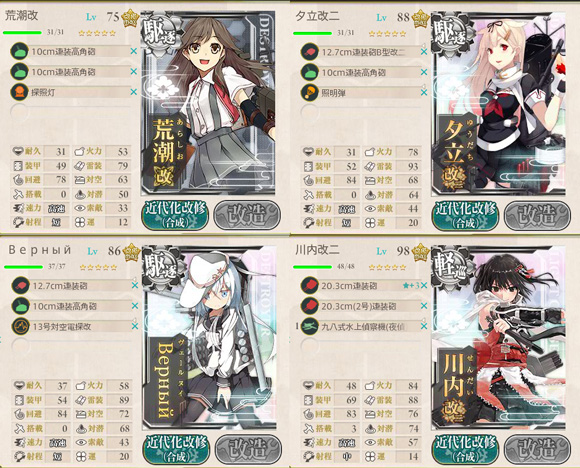This screenshot has width=580, height=468.
Task: Click the star shell 照明弾 icon on 夕立改二
Action: [x=310, y=92]
